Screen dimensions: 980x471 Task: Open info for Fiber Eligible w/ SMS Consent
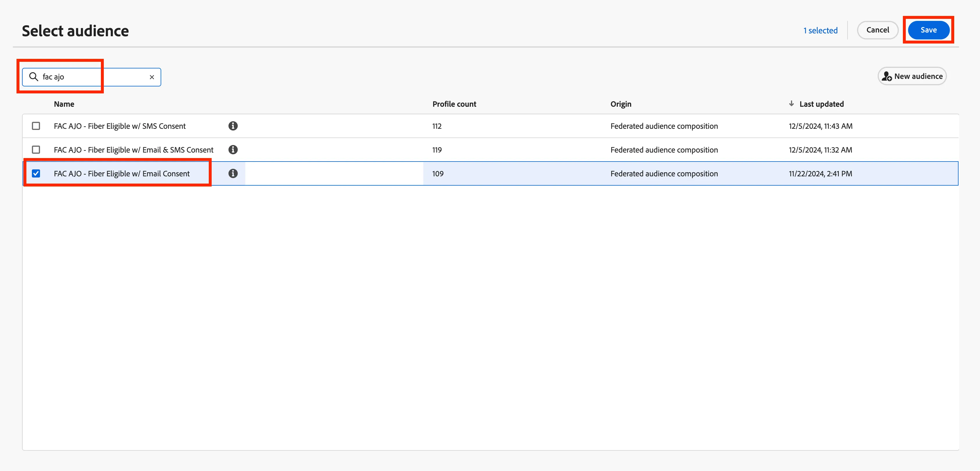233,126
